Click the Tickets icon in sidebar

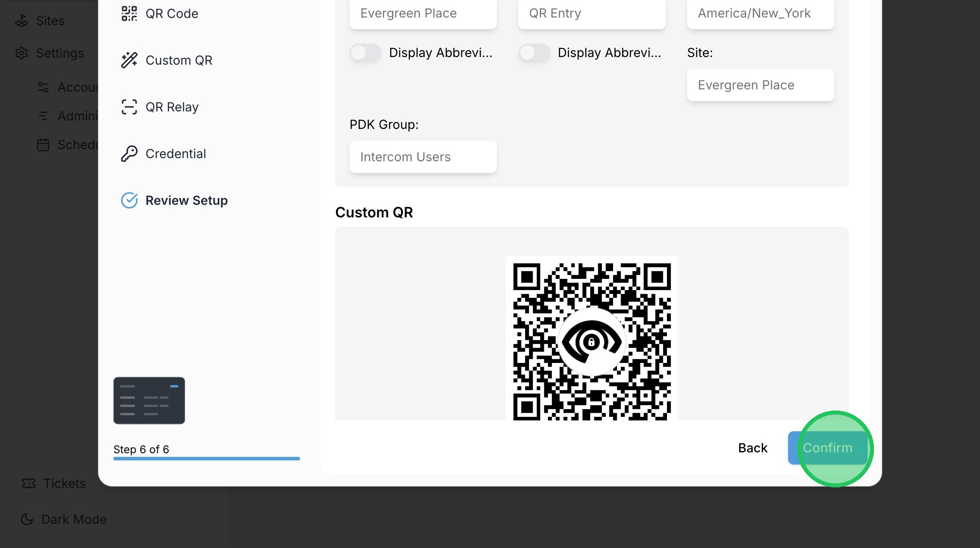coord(29,483)
